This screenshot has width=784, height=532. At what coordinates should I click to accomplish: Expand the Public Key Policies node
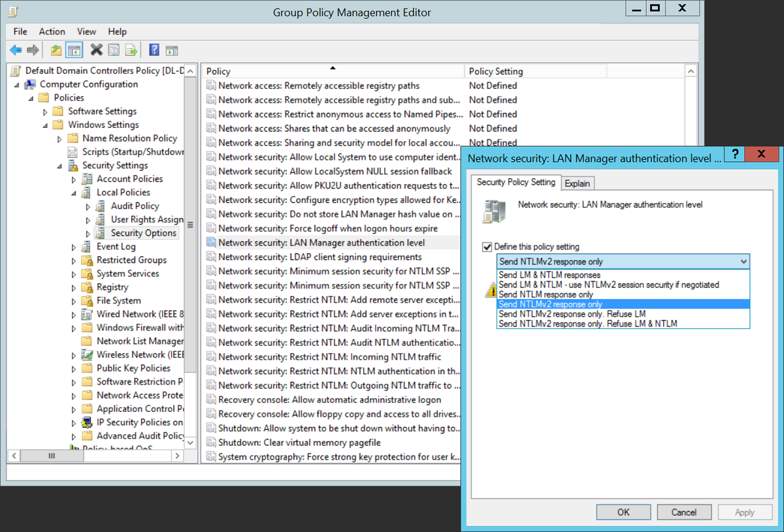(x=74, y=369)
